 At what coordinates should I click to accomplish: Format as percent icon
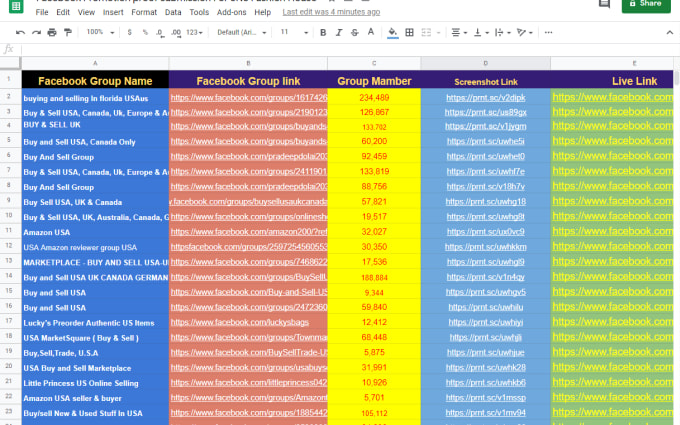[x=145, y=33]
